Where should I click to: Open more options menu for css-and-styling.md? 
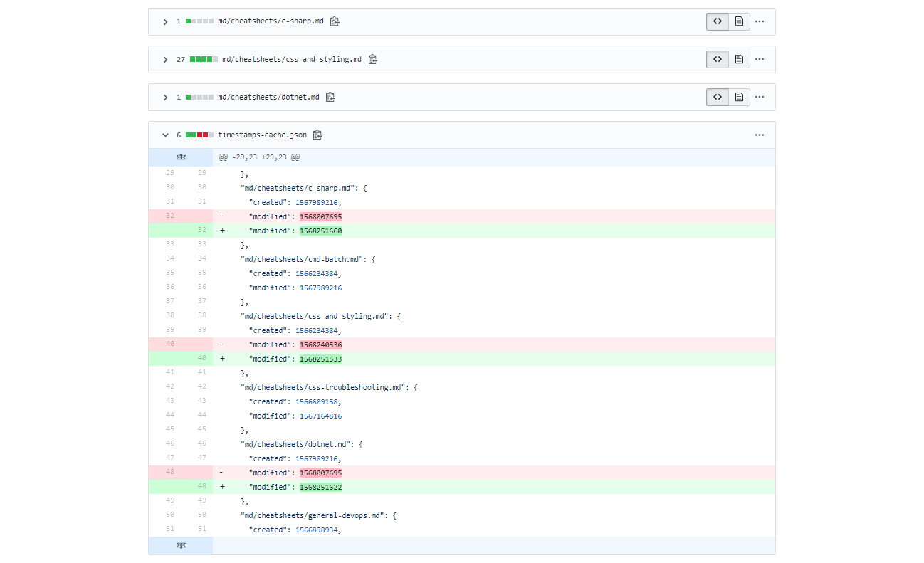point(760,59)
